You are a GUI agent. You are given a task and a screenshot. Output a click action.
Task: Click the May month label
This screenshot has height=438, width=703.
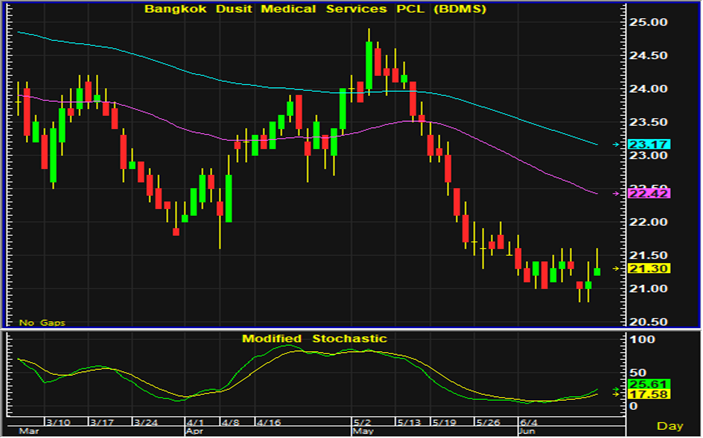(x=363, y=431)
